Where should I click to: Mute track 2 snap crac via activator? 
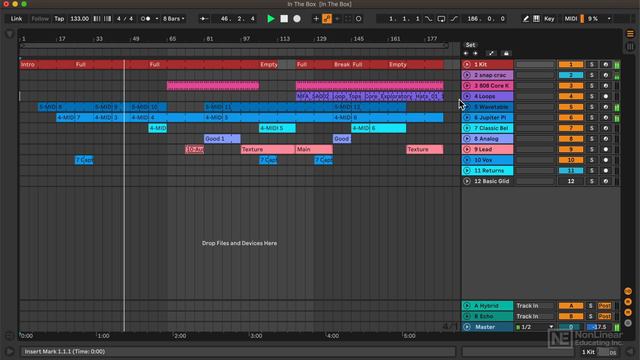pos(571,75)
